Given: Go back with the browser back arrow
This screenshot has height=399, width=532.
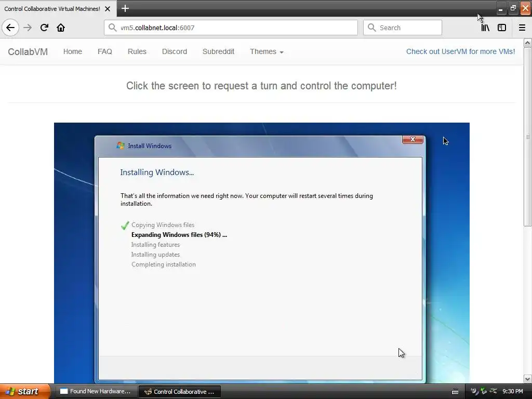Looking at the screenshot, I should coord(10,28).
